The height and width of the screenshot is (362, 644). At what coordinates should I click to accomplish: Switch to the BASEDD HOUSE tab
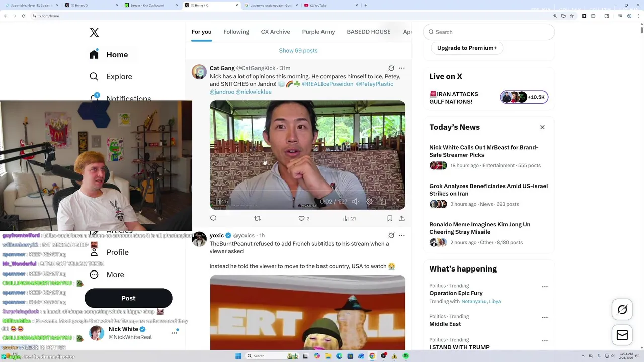click(x=369, y=32)
